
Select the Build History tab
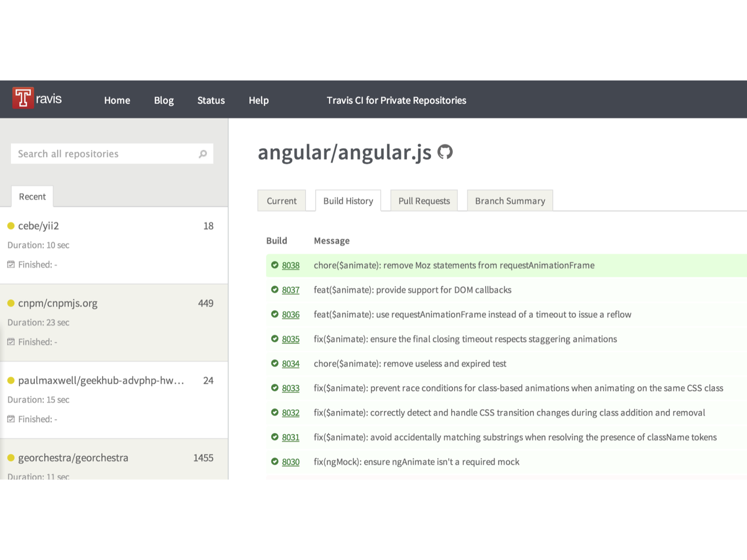tap(348, 201)
